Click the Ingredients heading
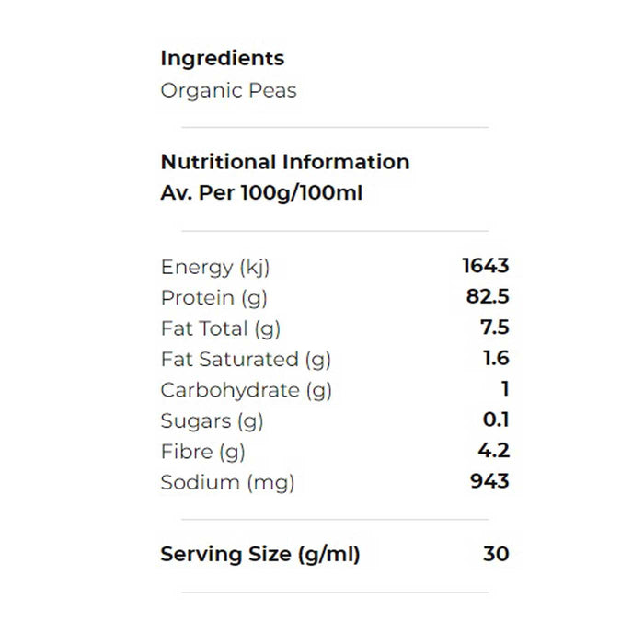Viewport: 644px width, 644px height. tap(222, 59)
